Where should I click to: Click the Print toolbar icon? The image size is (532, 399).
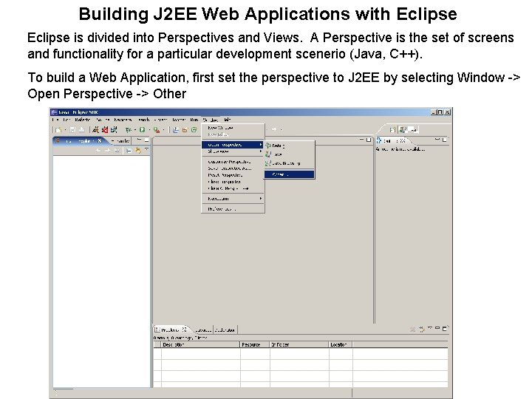pos(81,129)
